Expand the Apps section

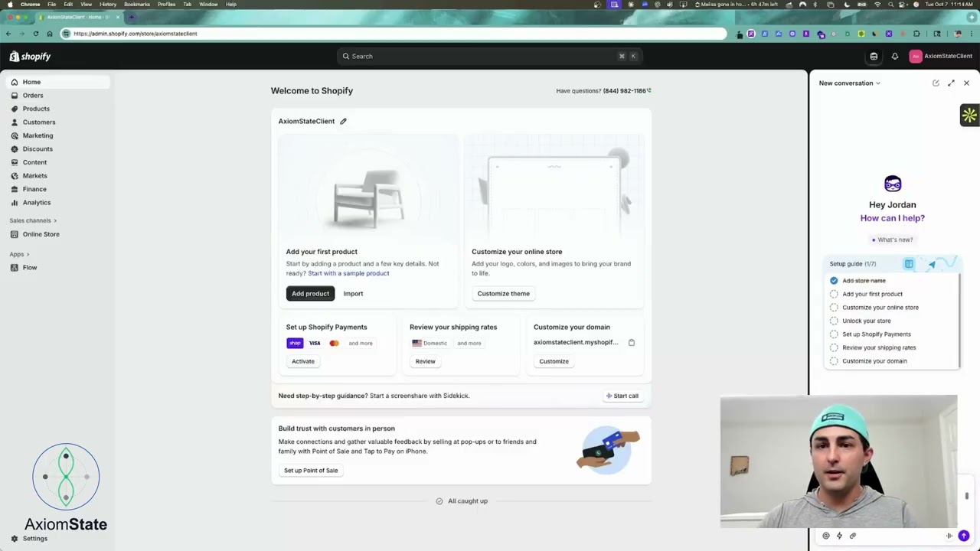pyautogui.click(x=19, y=254)
